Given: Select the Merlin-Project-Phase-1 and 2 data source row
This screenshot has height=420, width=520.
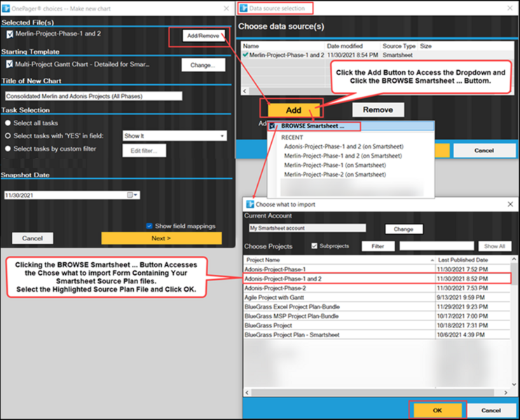Looking at the screenshot, I should click(x=378, y=55).
